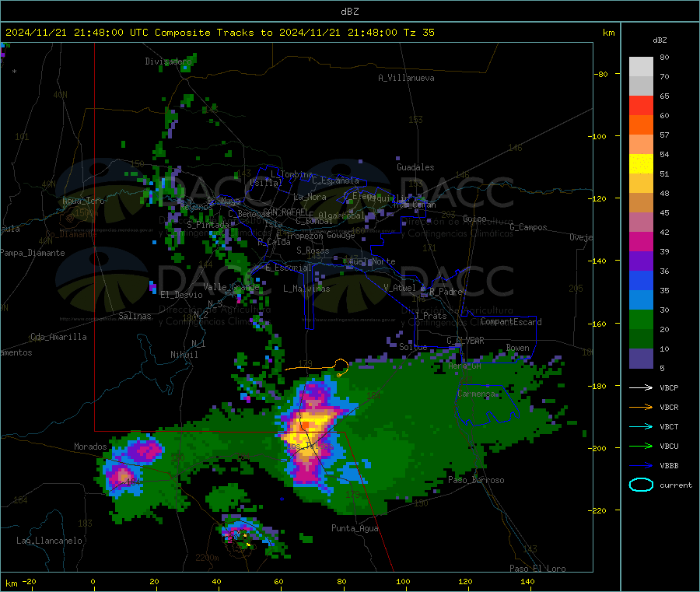Click the E_Escorial label

(x=288, y=268)
